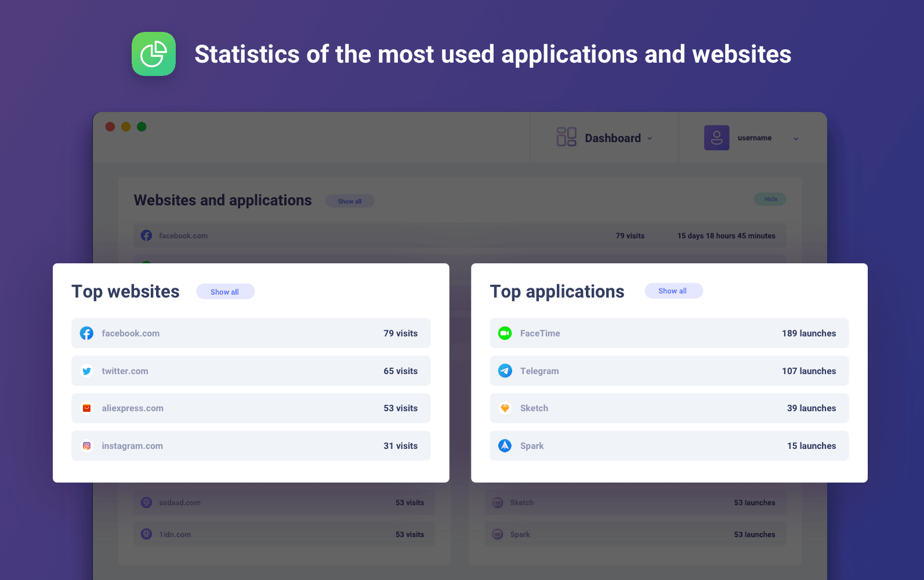Click the green pie chart app icon

point(154,54)
